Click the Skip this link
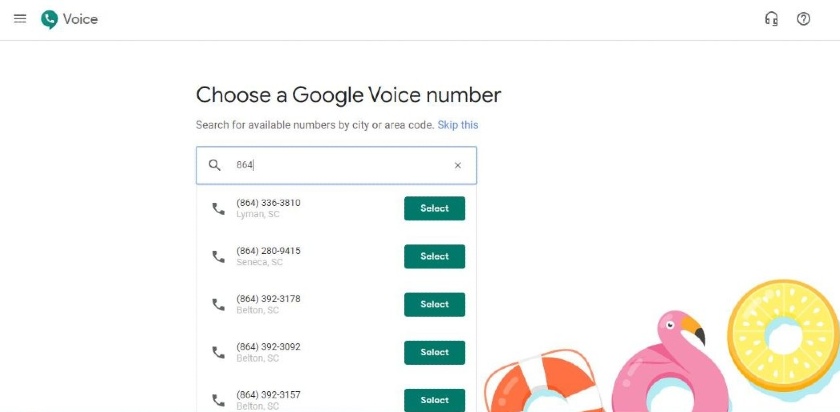 [458, 125]
